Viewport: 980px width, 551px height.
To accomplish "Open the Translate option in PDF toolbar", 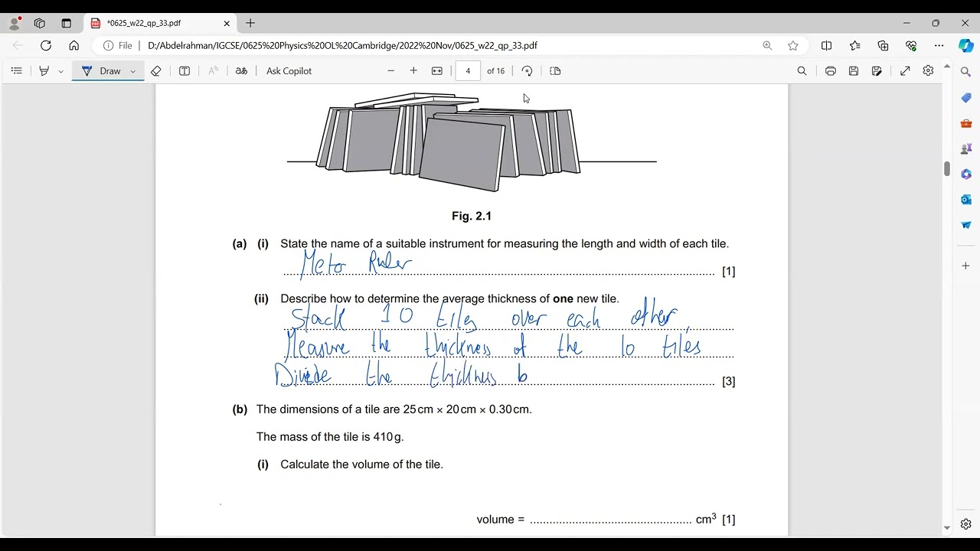I will click(x=241, y=70).
